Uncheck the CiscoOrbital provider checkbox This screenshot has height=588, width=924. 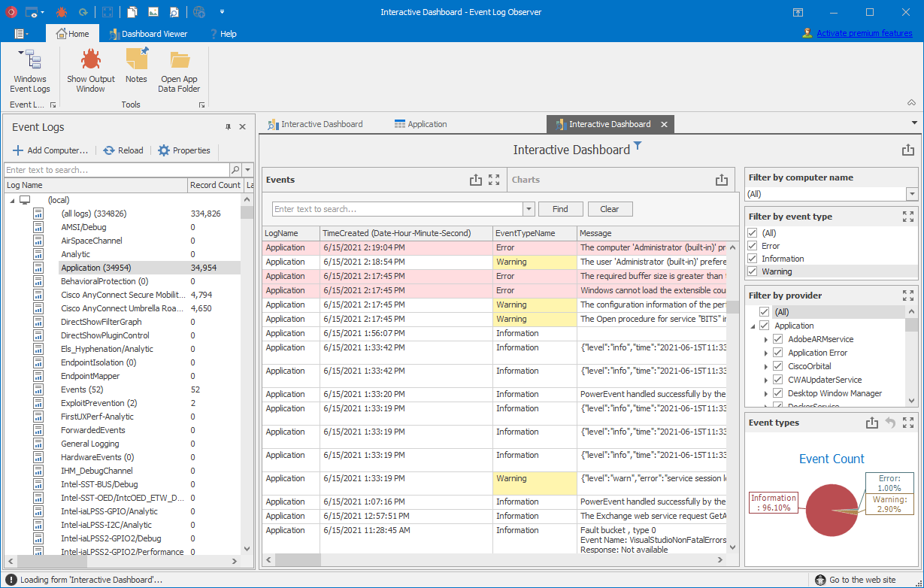pyautogui.click(x=778, y=366)
